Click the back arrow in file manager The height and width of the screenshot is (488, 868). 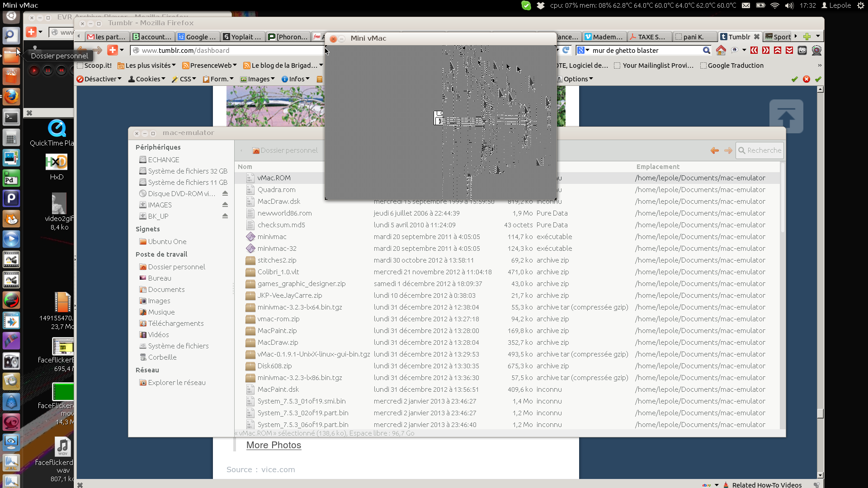click(x=714, y=150)
